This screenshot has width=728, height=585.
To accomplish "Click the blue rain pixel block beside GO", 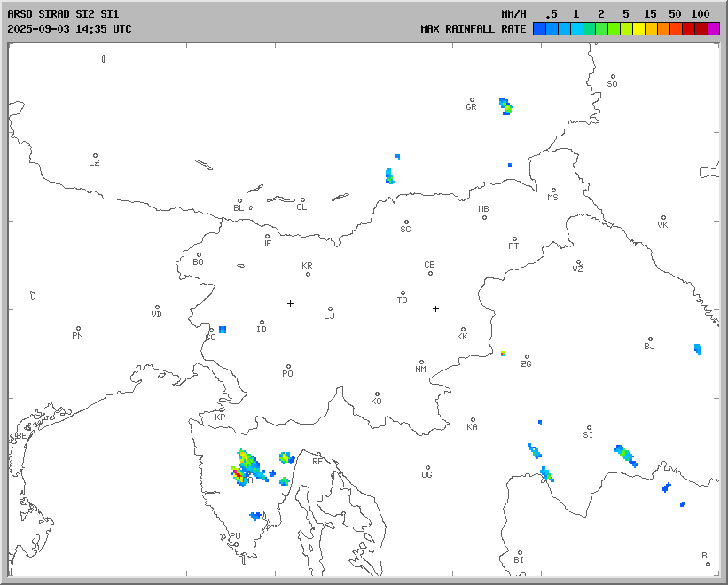I will coord(223,330).
